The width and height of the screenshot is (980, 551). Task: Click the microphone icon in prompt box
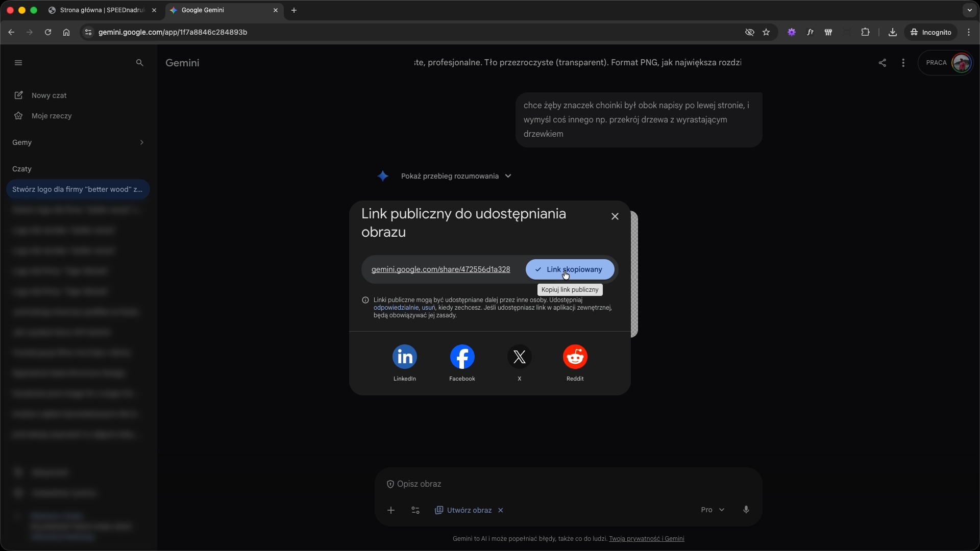746,510
